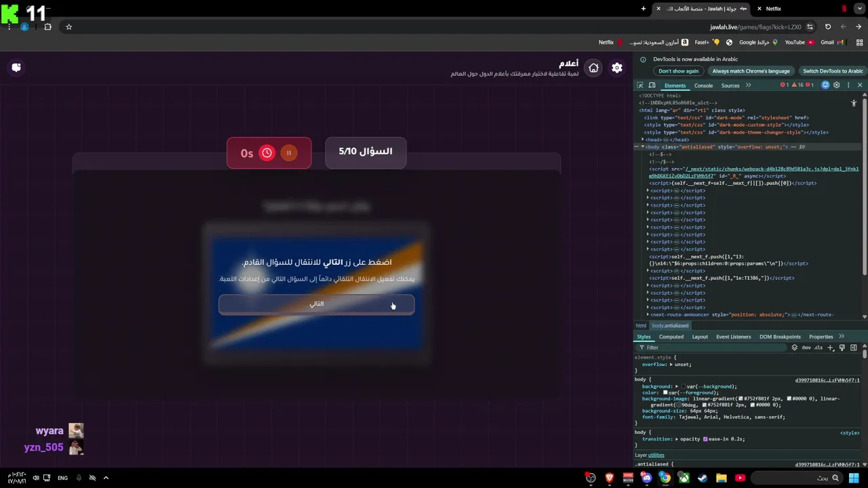The height and width of the screenshot is (488, 868).
Task: Toggle CSS layers view icon
Action: [x=794, y=348]
